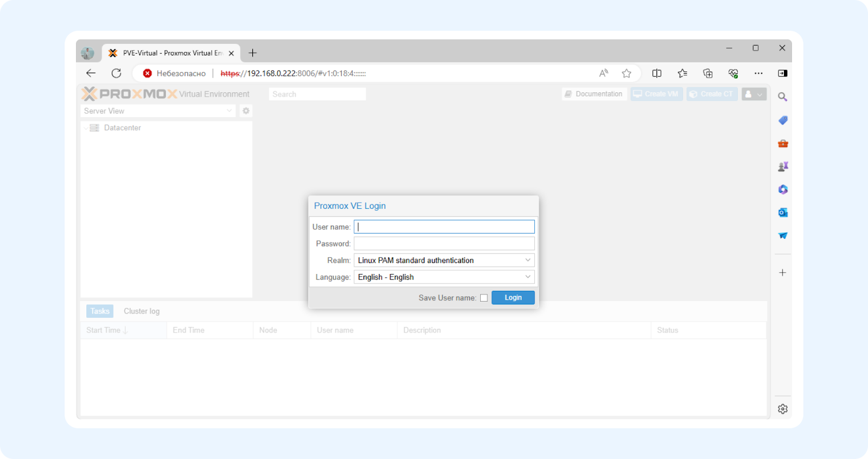
Task: Click the Proxmox Search field
Action: point(317,94)
